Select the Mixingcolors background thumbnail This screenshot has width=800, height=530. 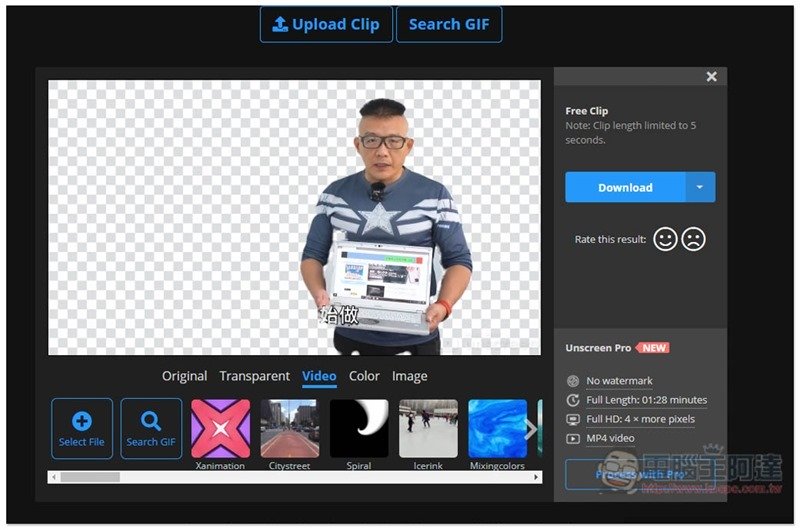497,429
